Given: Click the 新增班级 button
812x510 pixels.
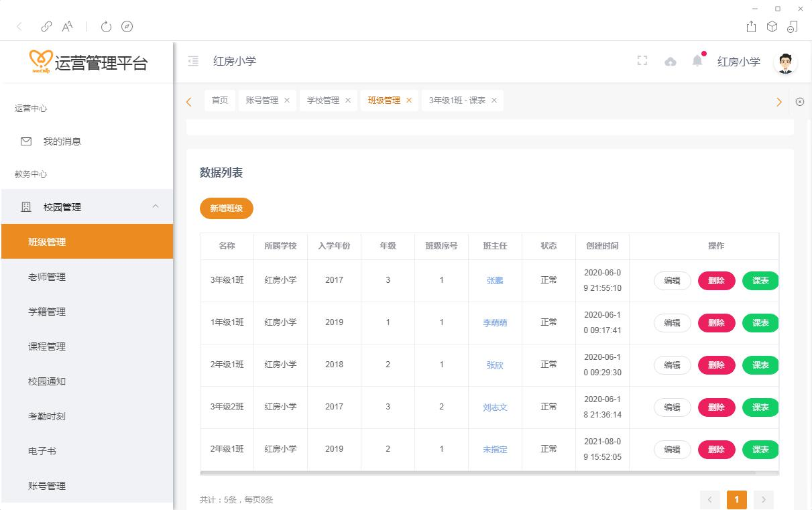Looking at the screenshot, I should (x=226, y=208).
